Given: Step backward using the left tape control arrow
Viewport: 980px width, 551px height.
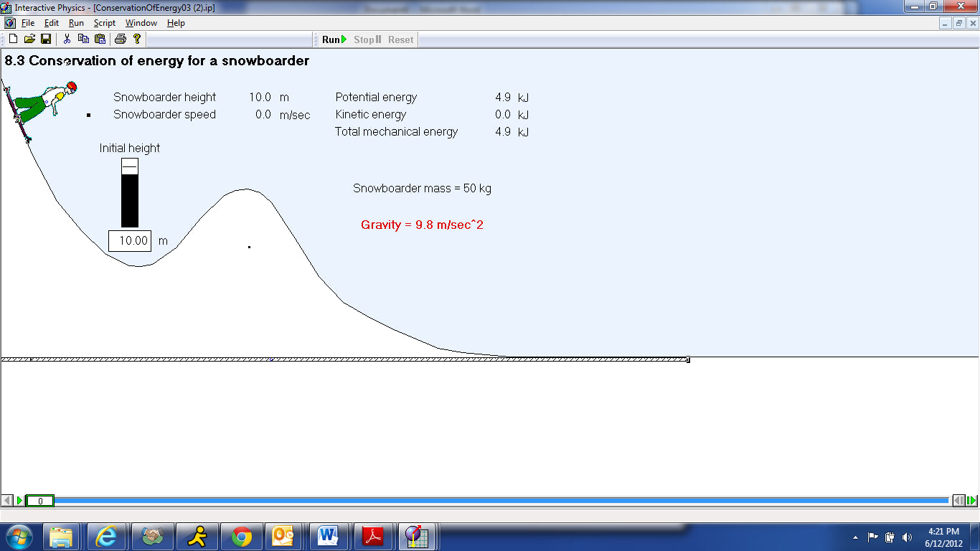Looking at the screenshot, I should 7,501.
